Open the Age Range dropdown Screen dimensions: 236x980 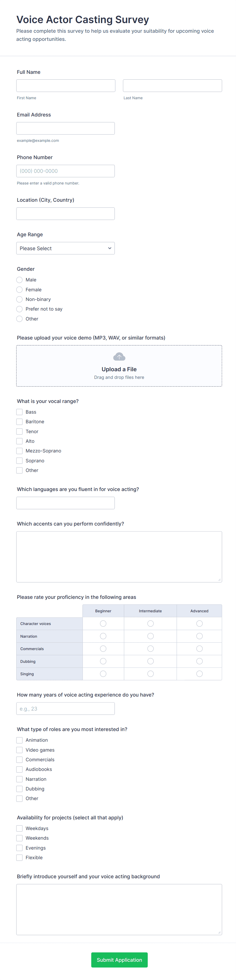click(65, 248)
